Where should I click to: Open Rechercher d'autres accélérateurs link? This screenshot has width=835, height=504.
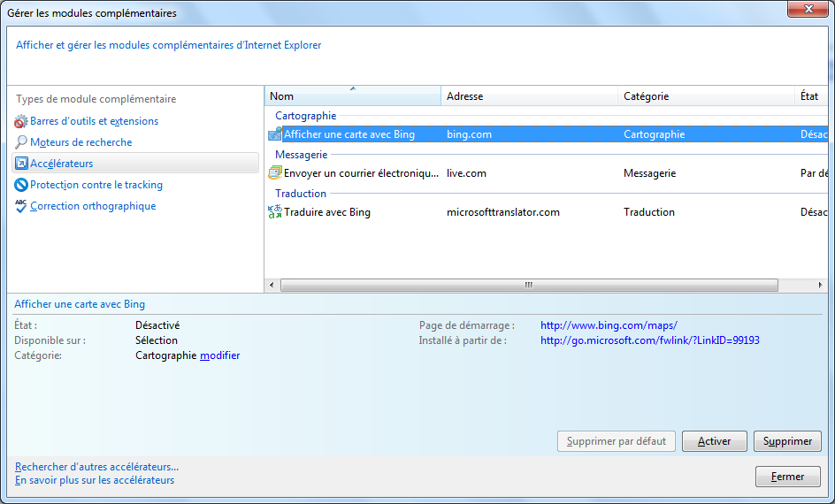point(97,467)
